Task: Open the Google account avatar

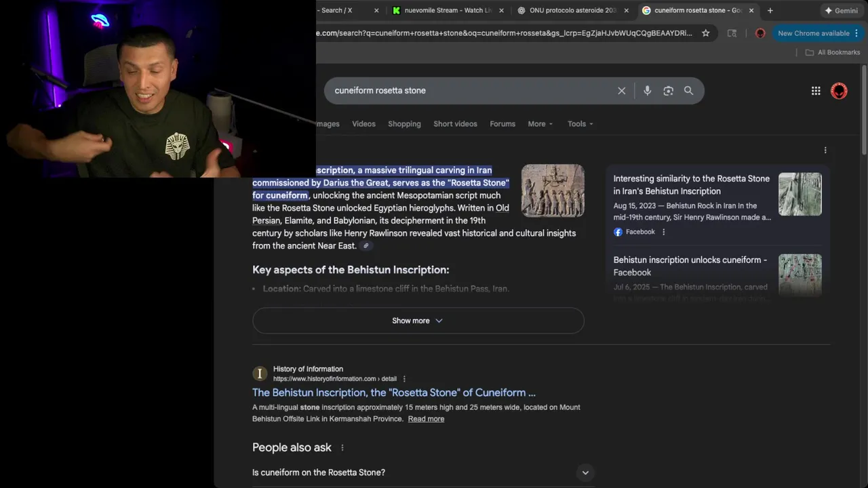Action: click(839, 91)
